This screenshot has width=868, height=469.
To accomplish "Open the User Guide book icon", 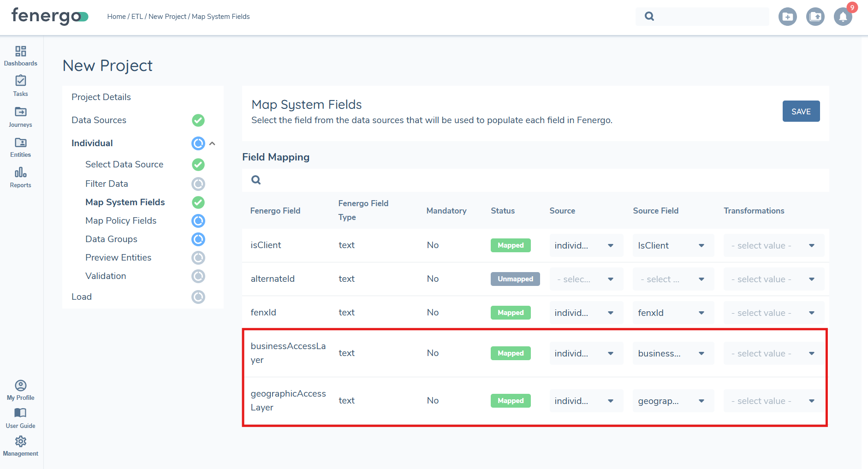I will pyautogui.click(x=20, y=417).
